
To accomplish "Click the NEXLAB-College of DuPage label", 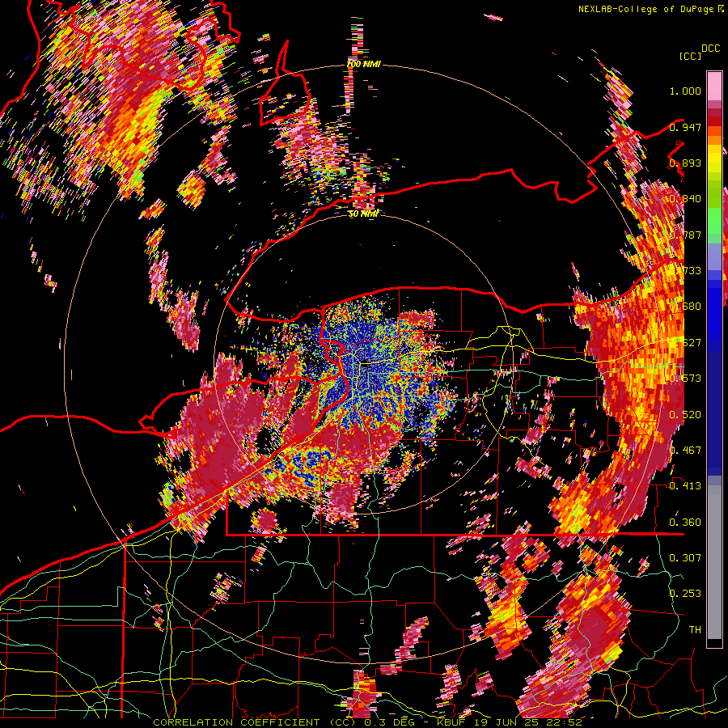I will [645, 9].
